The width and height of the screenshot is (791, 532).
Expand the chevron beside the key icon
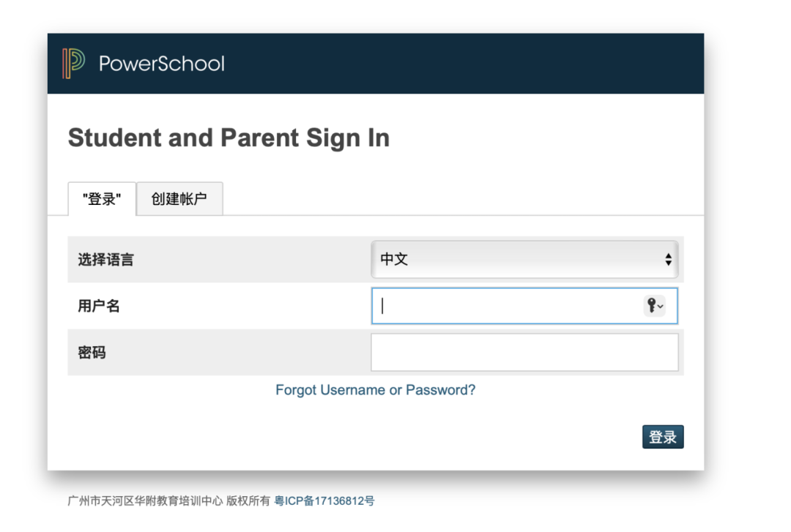tap(661, 307)
